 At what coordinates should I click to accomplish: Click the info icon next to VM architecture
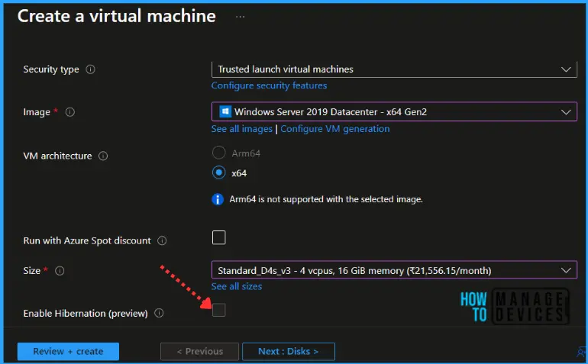(x=103, y=156)
